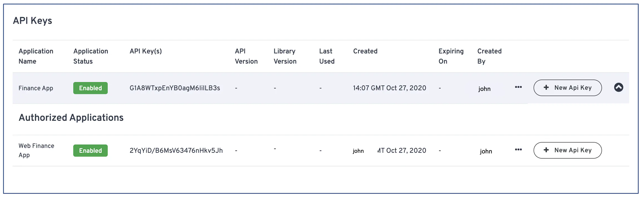
Task: Create a New Api Key for Web Finance App
Action: (567, 150)
